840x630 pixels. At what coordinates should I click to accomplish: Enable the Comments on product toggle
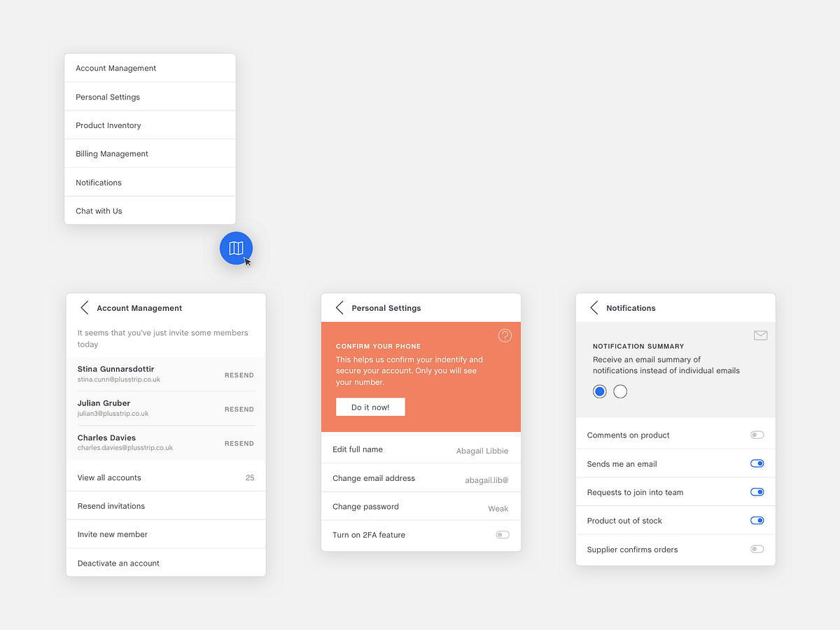[757, 434]
